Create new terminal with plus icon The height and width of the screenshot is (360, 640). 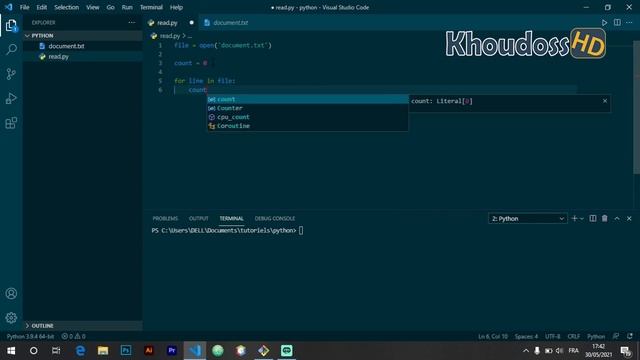point(574,219)
